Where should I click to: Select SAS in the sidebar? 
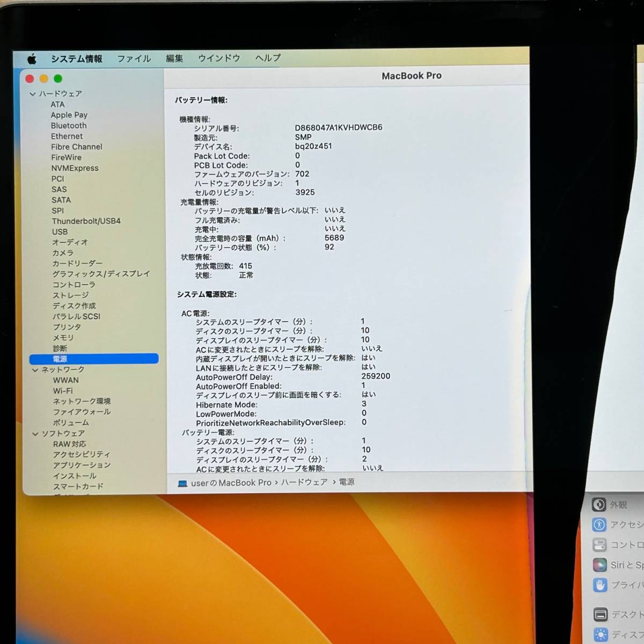coord(59,189)
